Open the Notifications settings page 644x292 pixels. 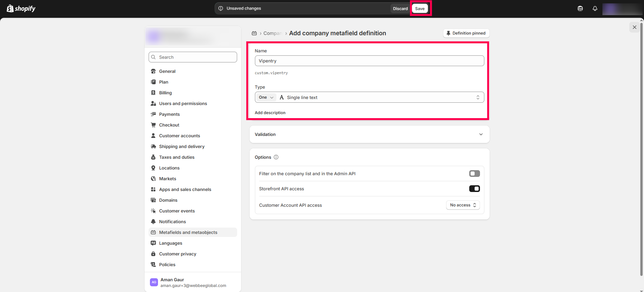click(x=172, y=222)
